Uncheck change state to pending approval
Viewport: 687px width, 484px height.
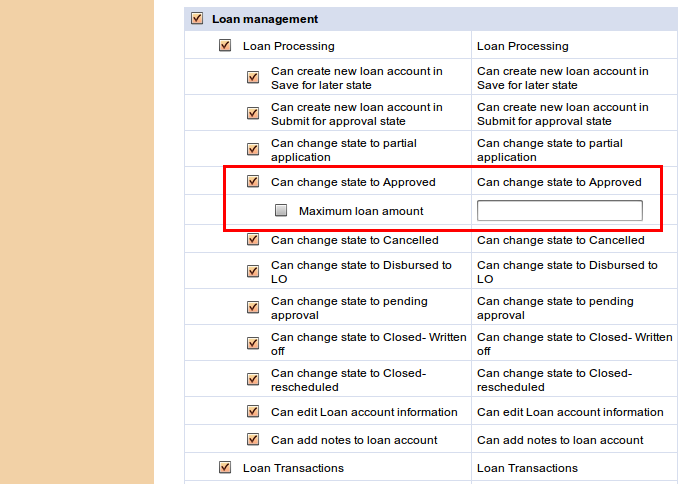[x=253, y=308]
